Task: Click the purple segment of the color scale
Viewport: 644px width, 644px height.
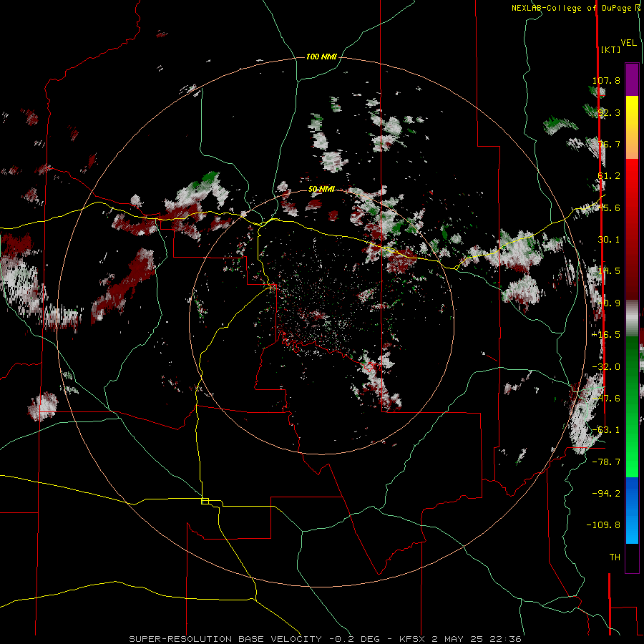Action: click(x=632, y=79)
